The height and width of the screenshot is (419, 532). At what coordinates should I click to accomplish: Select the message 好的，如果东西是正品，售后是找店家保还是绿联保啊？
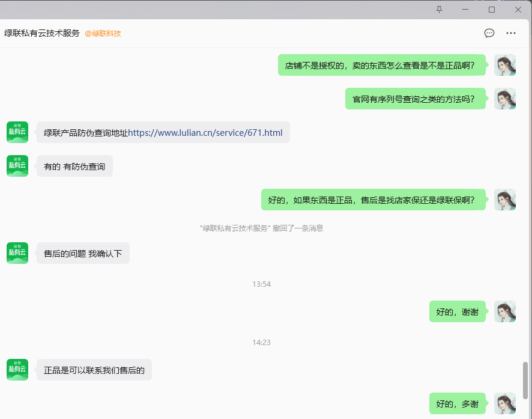click(x=373, y=200)
